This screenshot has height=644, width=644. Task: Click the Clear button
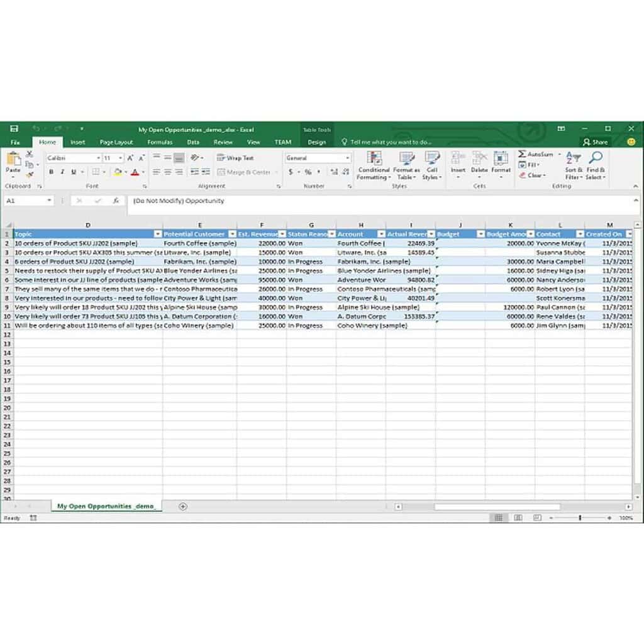531,175
